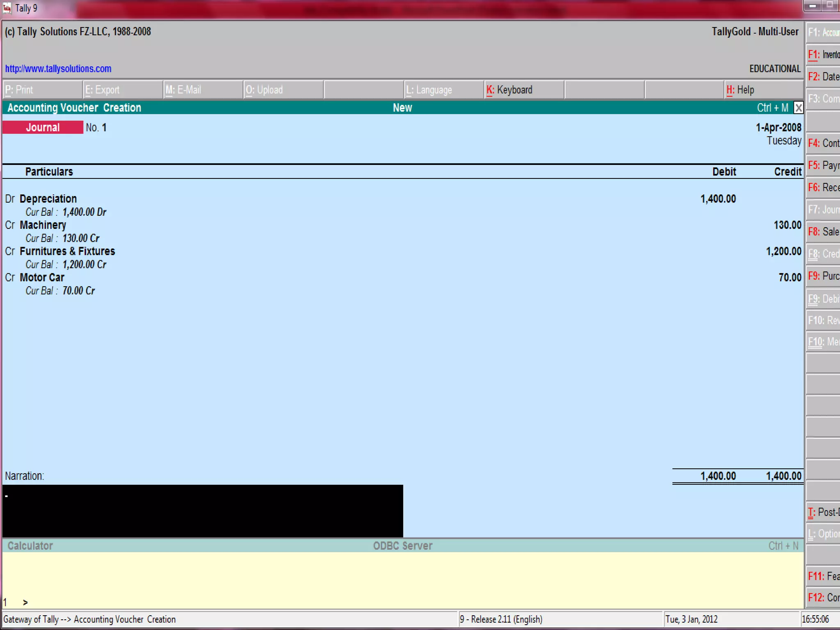
Task: Click the Tally 9 title bar icon
Action: pos(7,8)
